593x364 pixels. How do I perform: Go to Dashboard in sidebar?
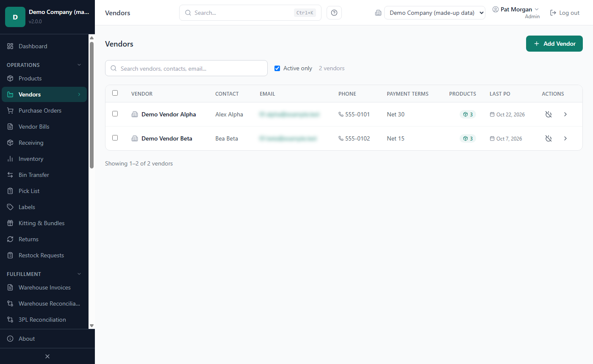(x=44, y=46)
